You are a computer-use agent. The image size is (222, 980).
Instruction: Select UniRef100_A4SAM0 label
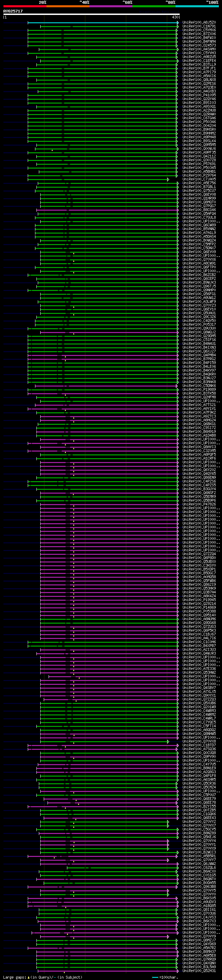pyautogui.click(x=199, y=49)
